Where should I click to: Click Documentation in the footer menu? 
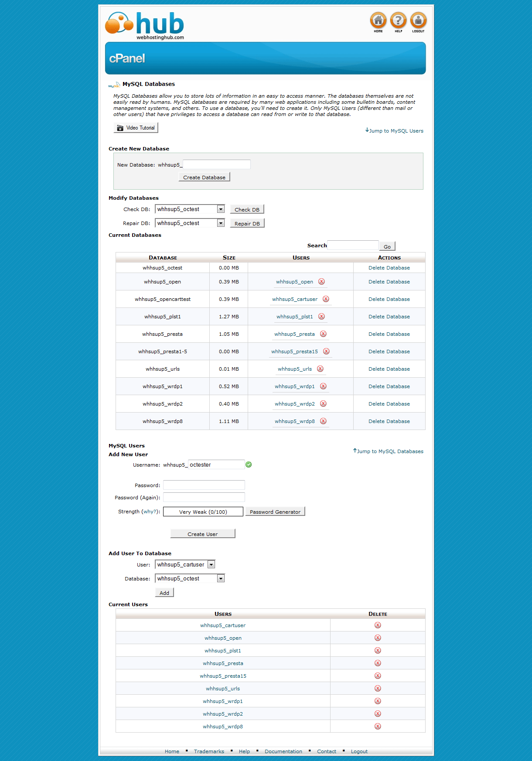click(x=283, y=751)
